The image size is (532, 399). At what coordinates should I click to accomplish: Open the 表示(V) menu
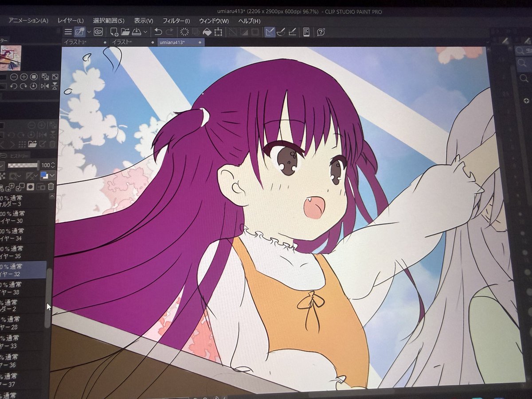point(144,21)
